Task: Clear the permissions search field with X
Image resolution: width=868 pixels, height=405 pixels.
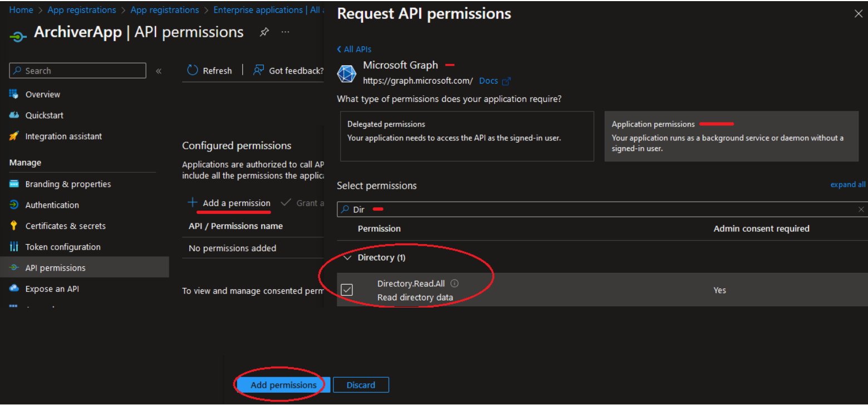Action: [861, 209]
